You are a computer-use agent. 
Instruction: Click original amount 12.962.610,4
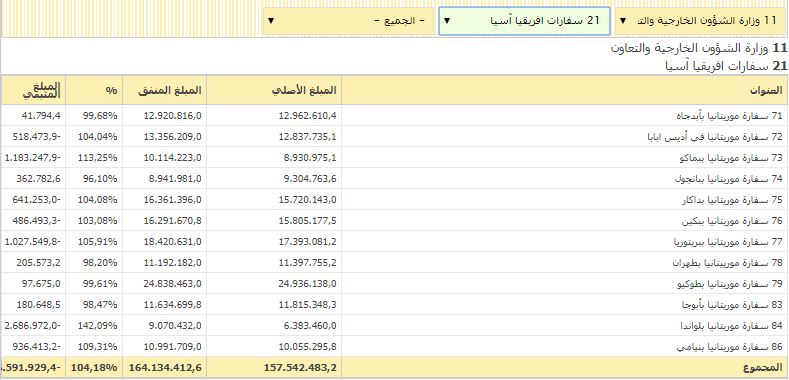pyautogui.click(x=307, y=116)
